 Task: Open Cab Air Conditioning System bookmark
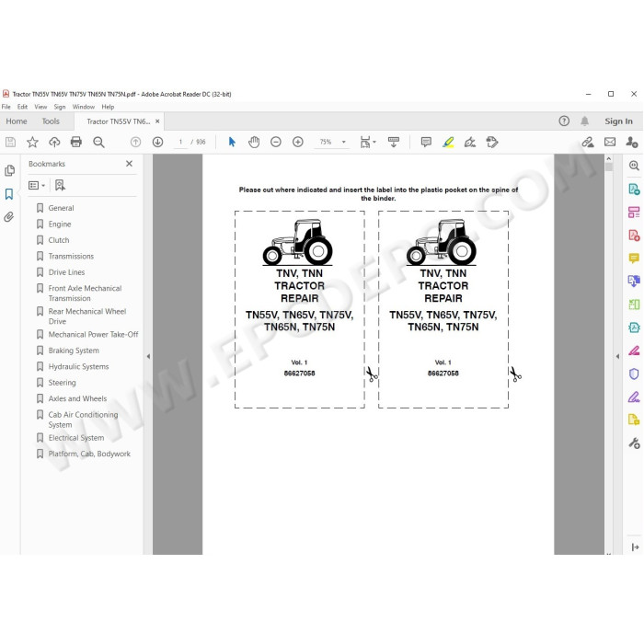[83, 420]
